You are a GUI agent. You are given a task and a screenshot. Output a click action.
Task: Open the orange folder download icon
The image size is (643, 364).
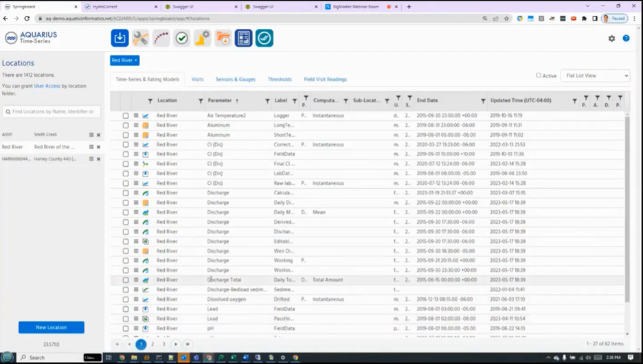coord(223,38)
